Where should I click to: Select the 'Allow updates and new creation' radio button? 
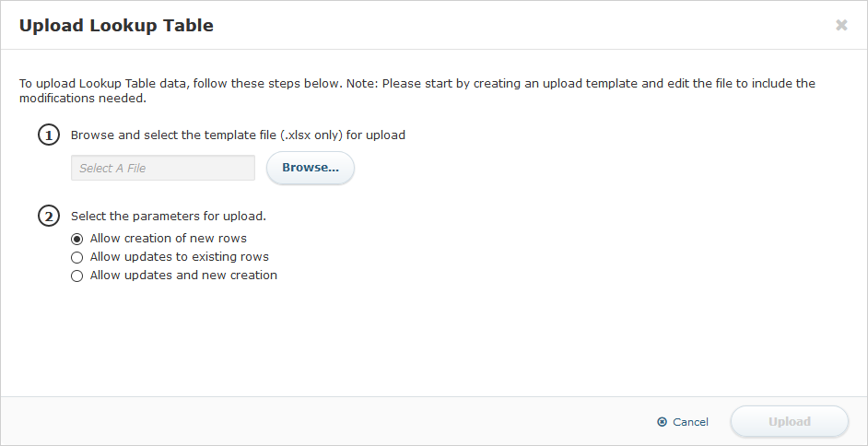coord(77,276)
